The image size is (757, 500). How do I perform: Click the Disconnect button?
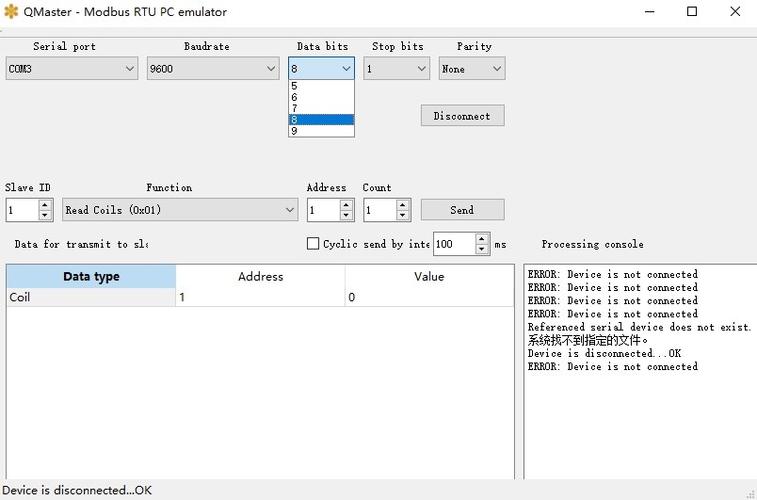tap(463, 116)
